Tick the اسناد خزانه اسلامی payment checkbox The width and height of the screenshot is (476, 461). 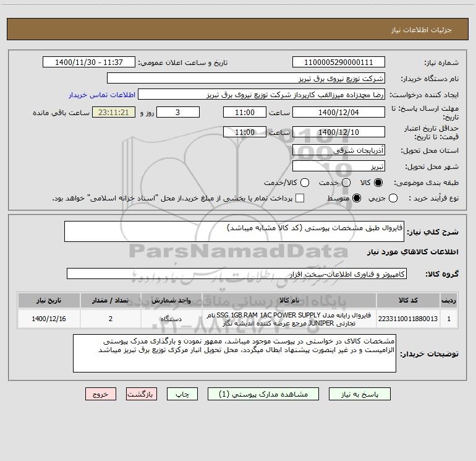point(300,199)
